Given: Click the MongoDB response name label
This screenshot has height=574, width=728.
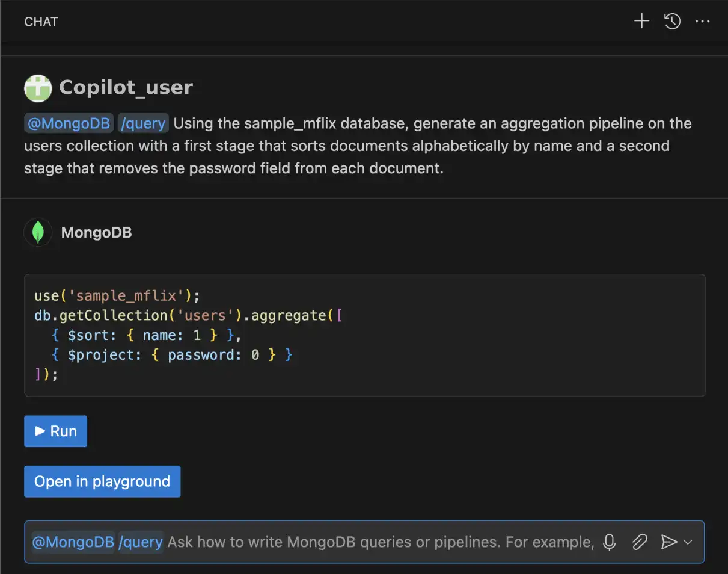Looking at the screenshot, I should 96,232.
